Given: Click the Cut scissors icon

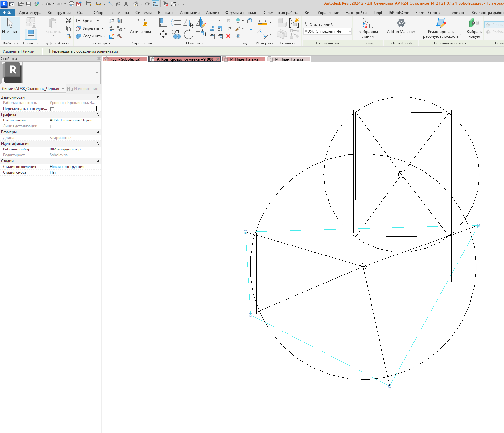Looking at the screenshot, I should [69, 21].
